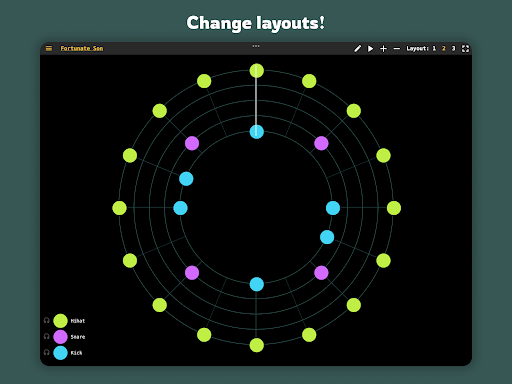The image size is (512, 384).
Task: Switch to Layout 3
Action: tap(453, 49)
